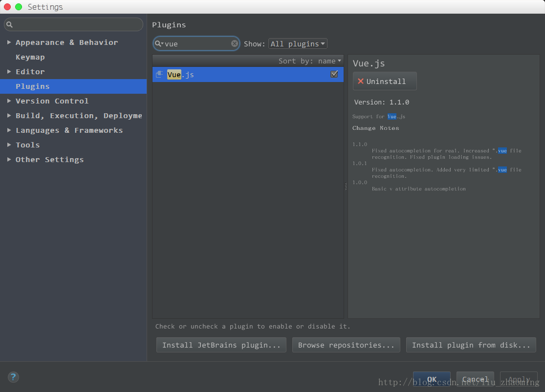Open the Sort by name dropdown

click(310, 61)
